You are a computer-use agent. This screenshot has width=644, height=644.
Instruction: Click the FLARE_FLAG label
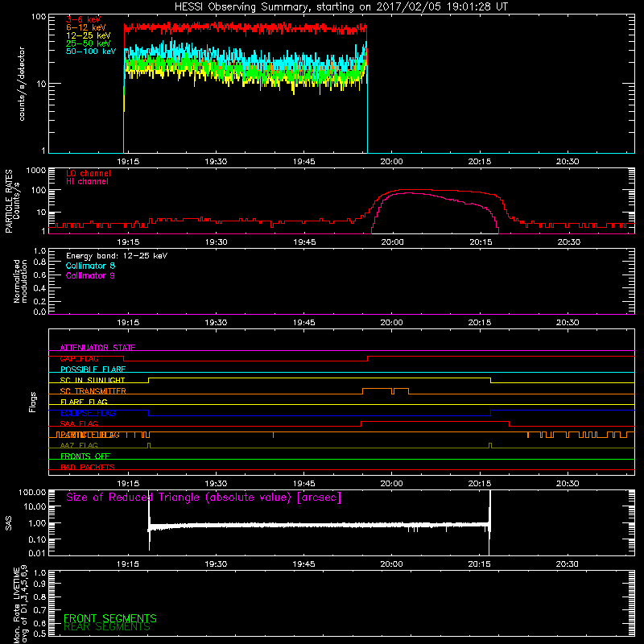[84, 402]
